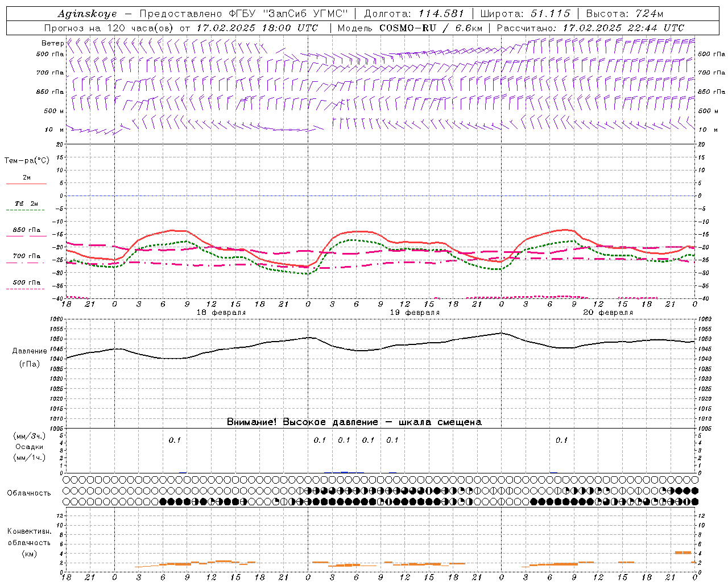Click warning "Внимание! Высокое давление — шкала смещена"
The width and height of the screenshot is (728, 582).
(354, 422)
